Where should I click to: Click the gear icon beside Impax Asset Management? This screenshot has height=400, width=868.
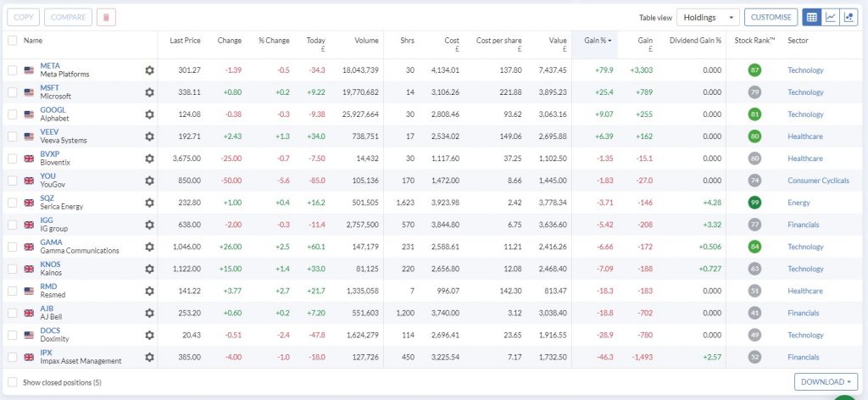[149, 357]
